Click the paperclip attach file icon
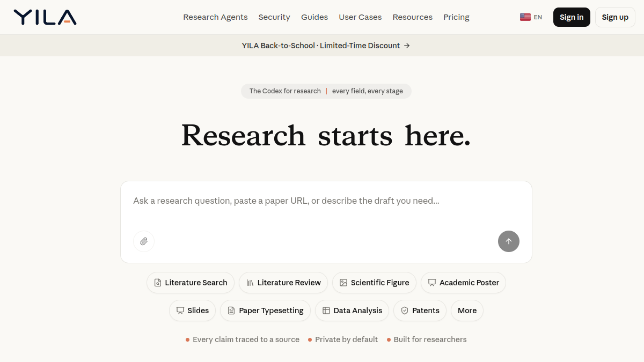The width and height of the screenshot is (644, 362). coord(144,241)
